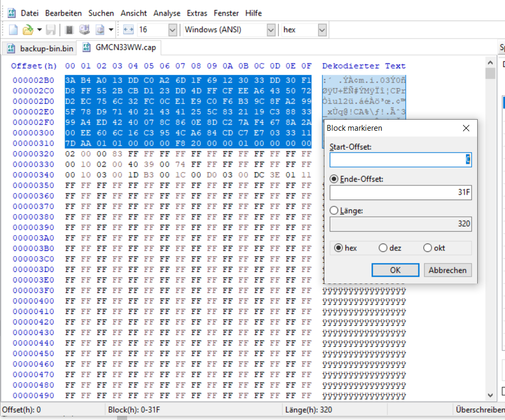The image size is (505, 420).
Task: Click status bar Offset(h): 0
Action: [21, 410]
